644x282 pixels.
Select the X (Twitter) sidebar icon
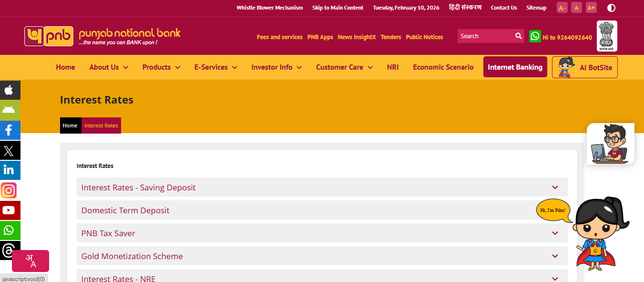[10, 150]
